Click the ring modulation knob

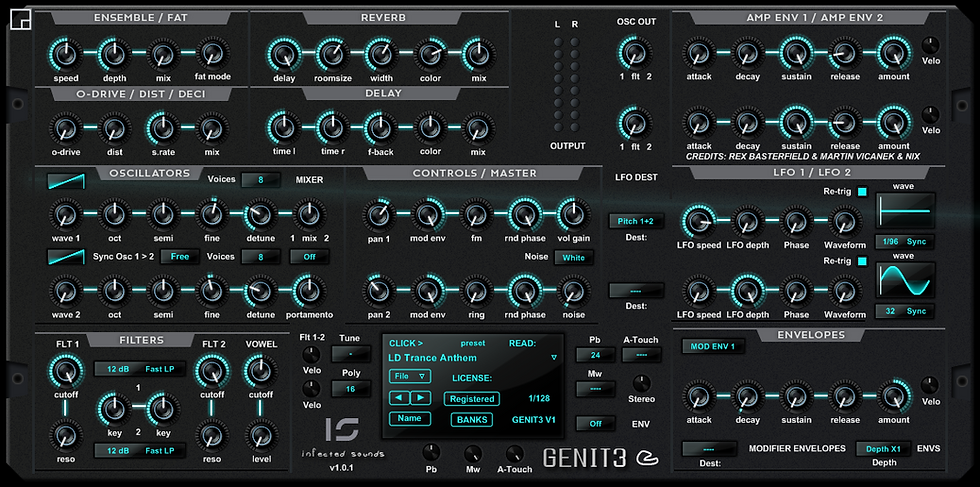[476, 291]
